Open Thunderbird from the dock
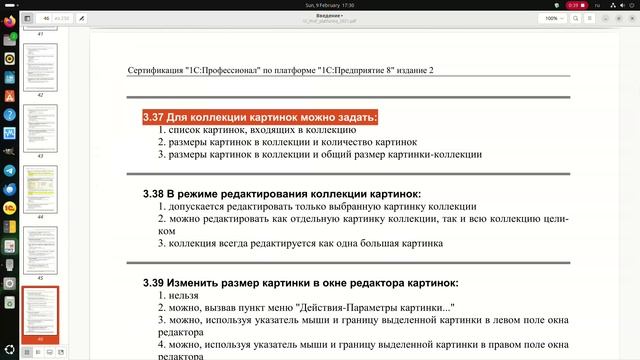Screen dimensions: 640x360 (9, 189)
